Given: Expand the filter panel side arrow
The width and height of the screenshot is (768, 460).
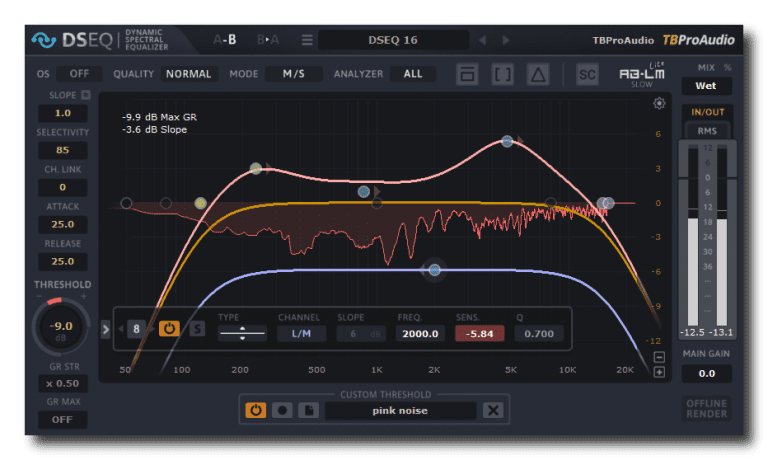Looking at the screenshot, I should tap(105, 329).
